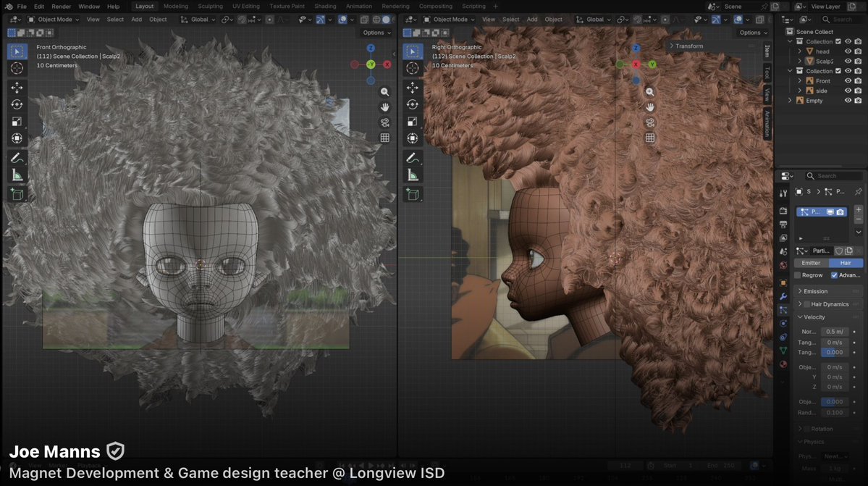Click the minus to remove particle slot
The height and width of the screenshot is (486, 868).
[x=858, y=219]
